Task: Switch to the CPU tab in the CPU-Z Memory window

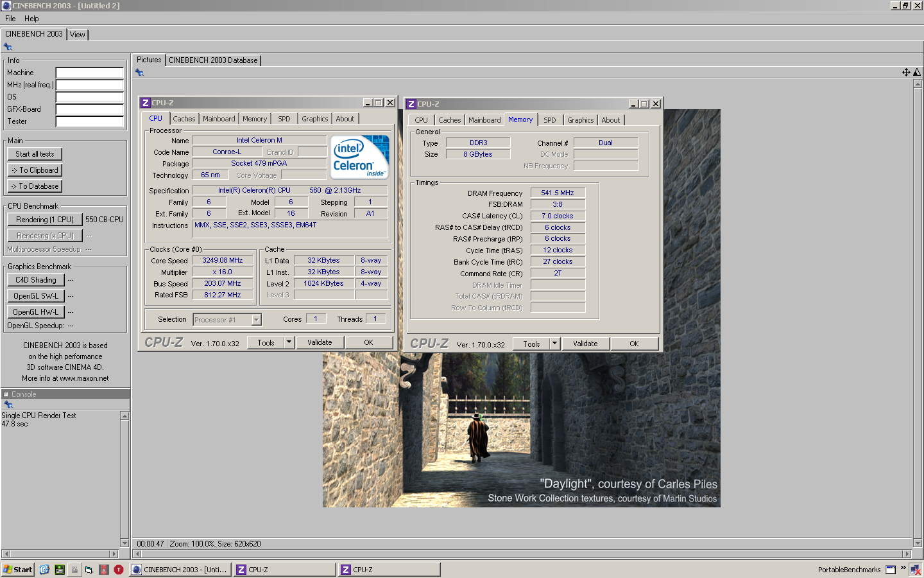Action: [421, 120]
